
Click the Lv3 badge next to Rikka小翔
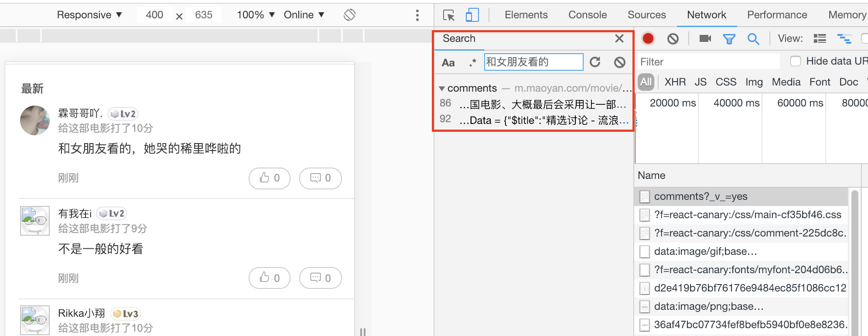click(x=126, y=314)
